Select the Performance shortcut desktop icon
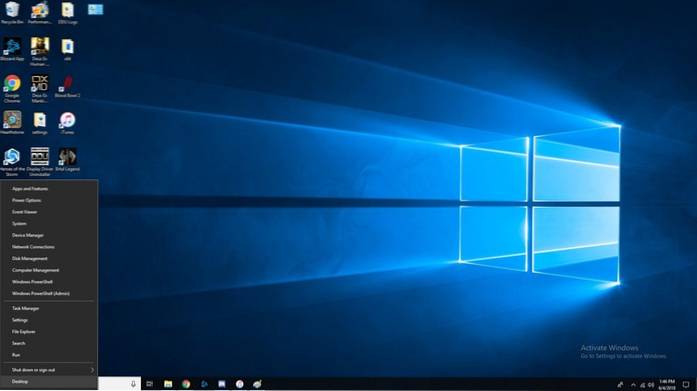The image size is (697, 391). click(x=40, y=12)
